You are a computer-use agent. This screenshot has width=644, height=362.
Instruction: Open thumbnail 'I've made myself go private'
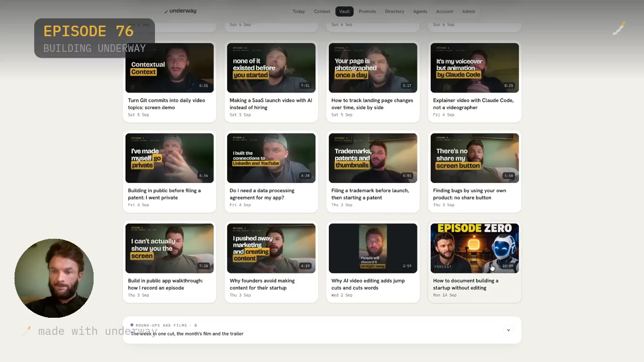[x=170, y=158]
